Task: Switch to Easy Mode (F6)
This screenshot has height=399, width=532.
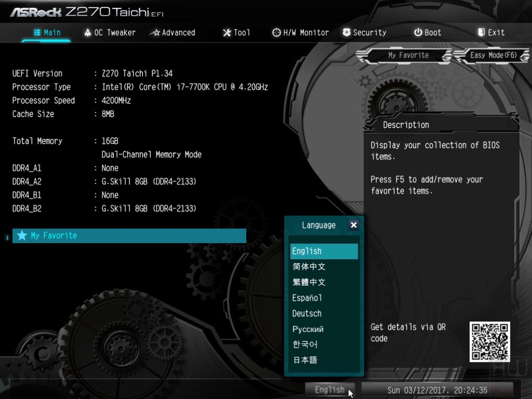Action: point(492,55)
